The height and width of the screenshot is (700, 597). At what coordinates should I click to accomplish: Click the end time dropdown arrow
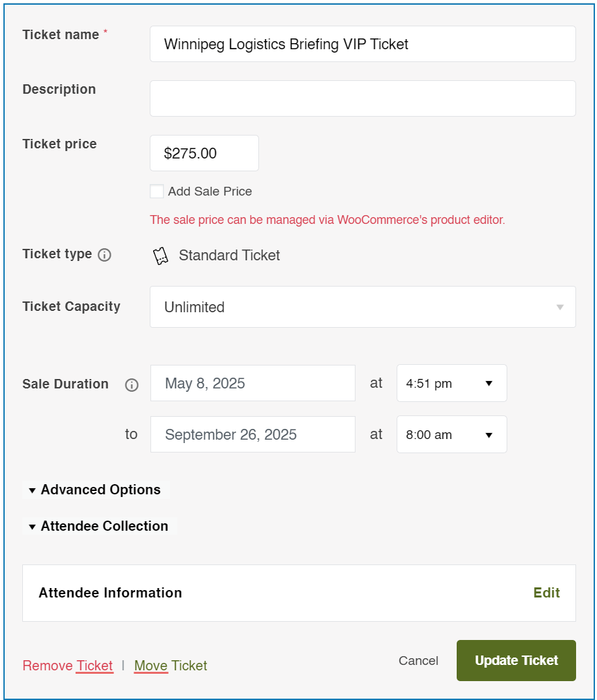[489, 435]
